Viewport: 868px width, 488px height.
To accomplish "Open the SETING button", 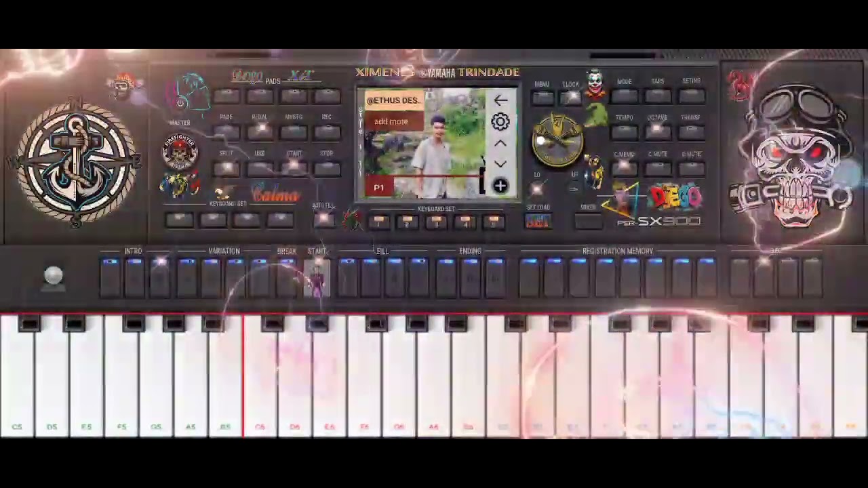I will click(x=691, y=95).
